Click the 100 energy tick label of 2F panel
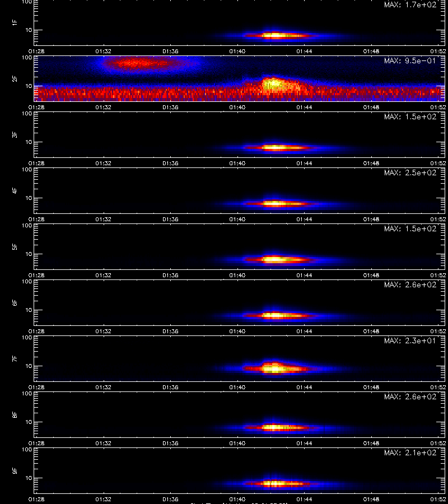Image resolution: width=448 pixels, height=504 pixels. click(27, 58)
